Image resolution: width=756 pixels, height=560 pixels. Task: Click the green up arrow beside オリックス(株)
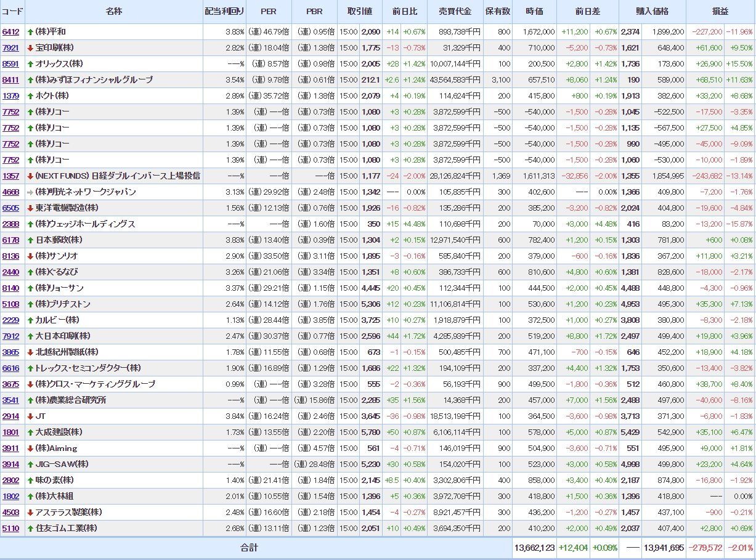[x=30, y=64]
